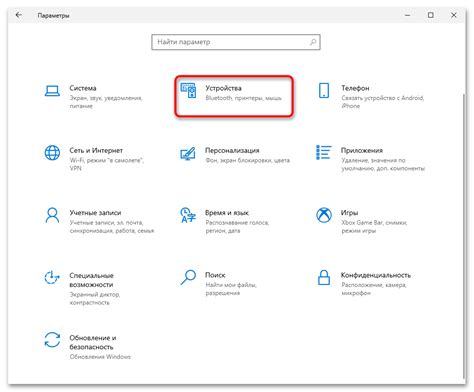Image resolution: width=474 pixels, height=392 pixels.
Task: Click the Игры Xbox icon
Action: (x=324, y=215)
